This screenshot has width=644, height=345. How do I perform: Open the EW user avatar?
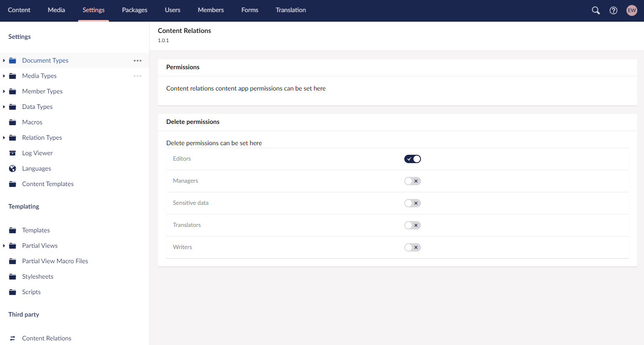click(x=632, y=10)
